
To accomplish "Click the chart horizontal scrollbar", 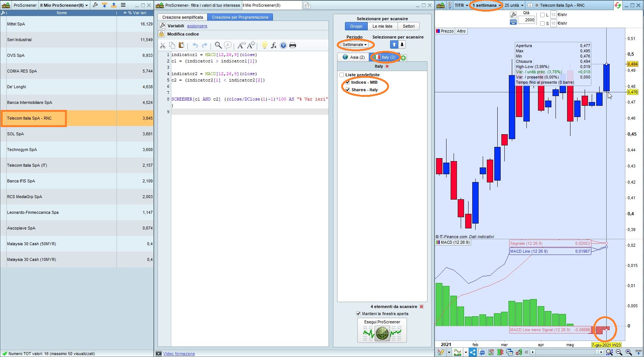I will 567,352.
